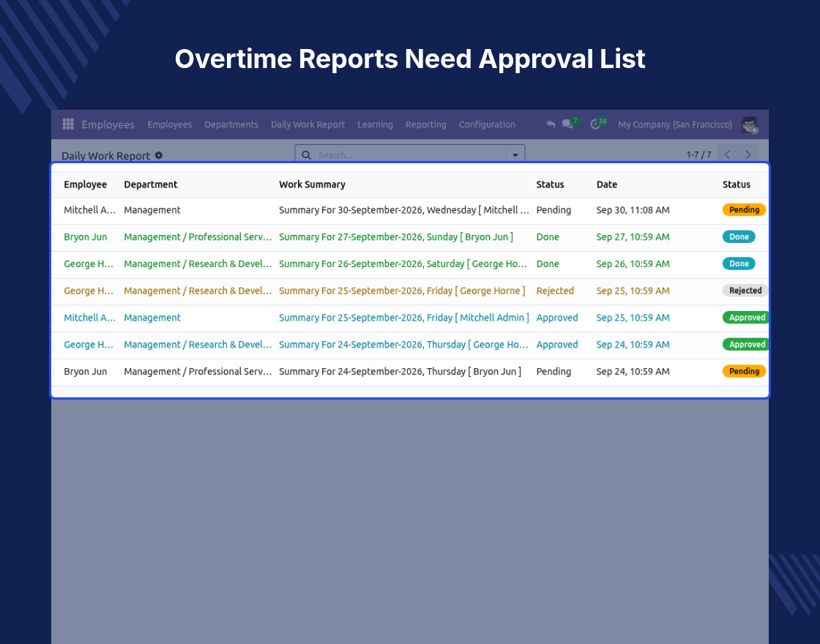Viewport: 820px width, 644px height.
Task: Click the Search input field
Action: coord(411,154)
